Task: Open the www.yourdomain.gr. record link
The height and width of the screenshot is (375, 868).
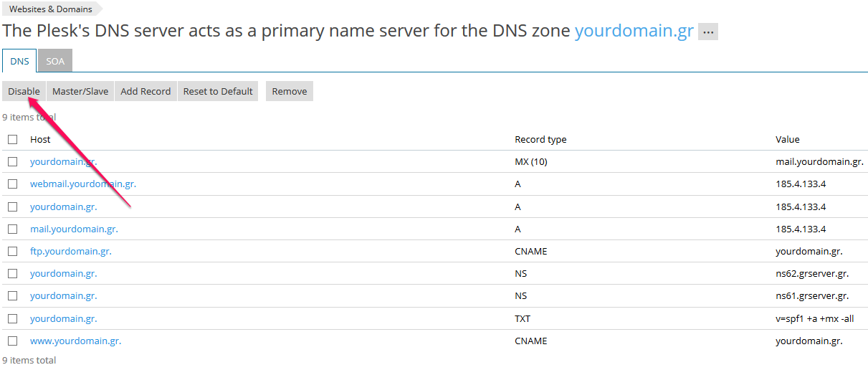Action: point(76,341)
